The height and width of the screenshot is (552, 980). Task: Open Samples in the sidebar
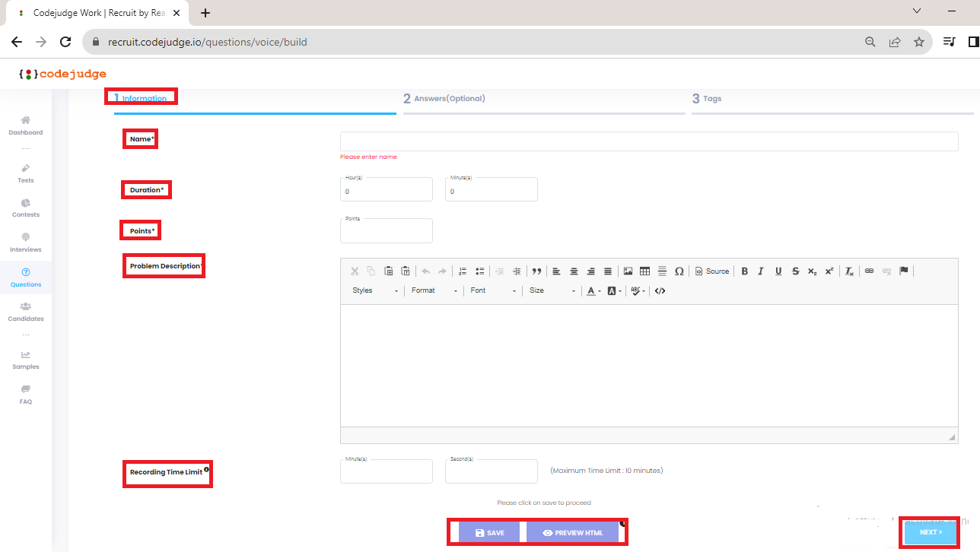tap(26, 360)
